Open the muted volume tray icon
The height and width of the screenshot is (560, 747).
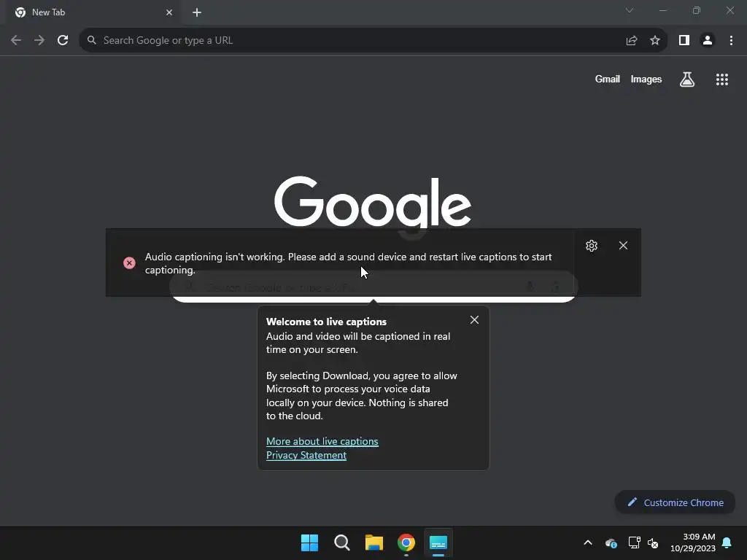[x=653, y=542]
